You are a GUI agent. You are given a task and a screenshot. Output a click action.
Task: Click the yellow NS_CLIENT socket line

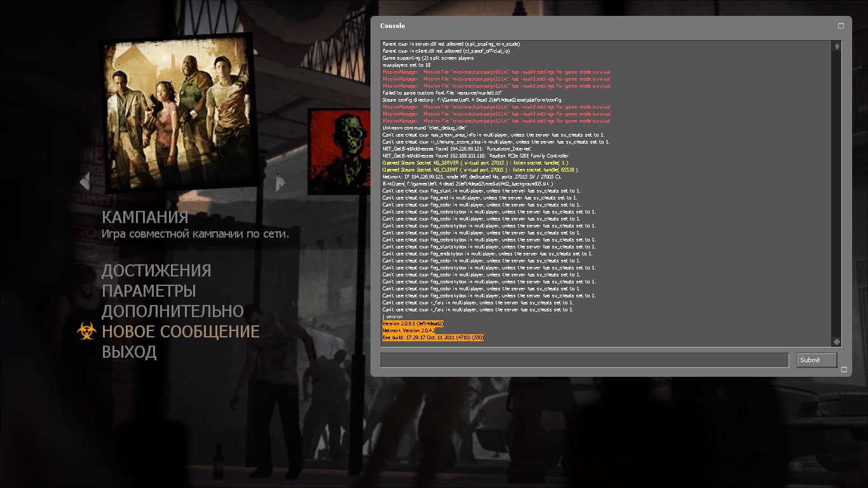(480, 170)
